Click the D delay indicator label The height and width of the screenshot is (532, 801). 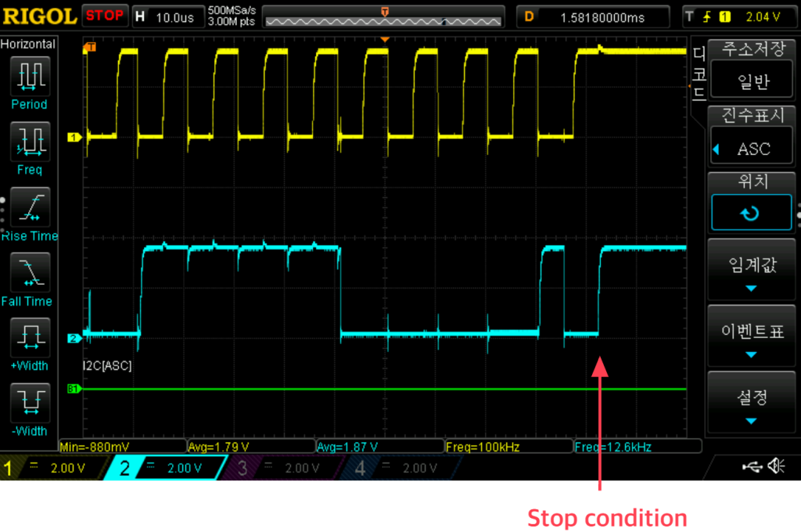tap(530, 17)
